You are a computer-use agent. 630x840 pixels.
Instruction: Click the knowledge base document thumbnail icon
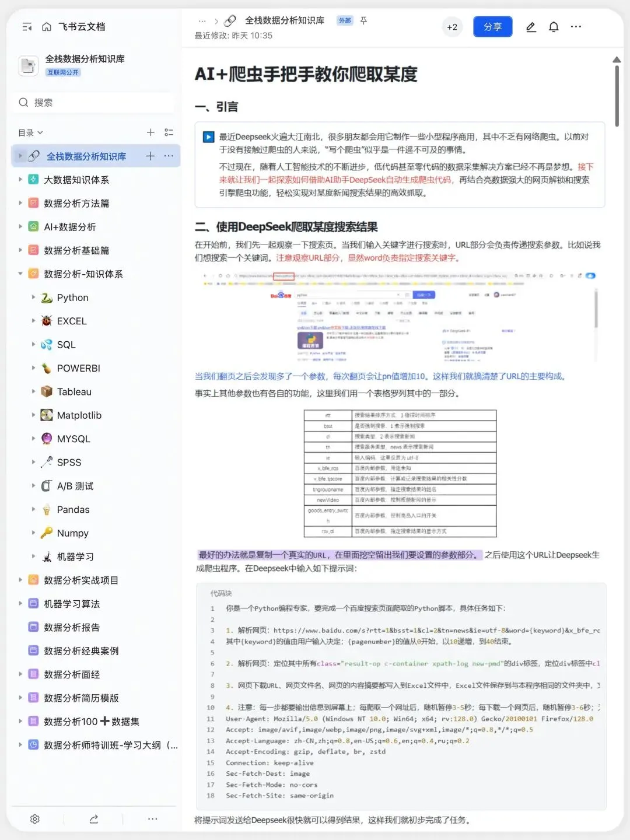[x=28, y=65]
